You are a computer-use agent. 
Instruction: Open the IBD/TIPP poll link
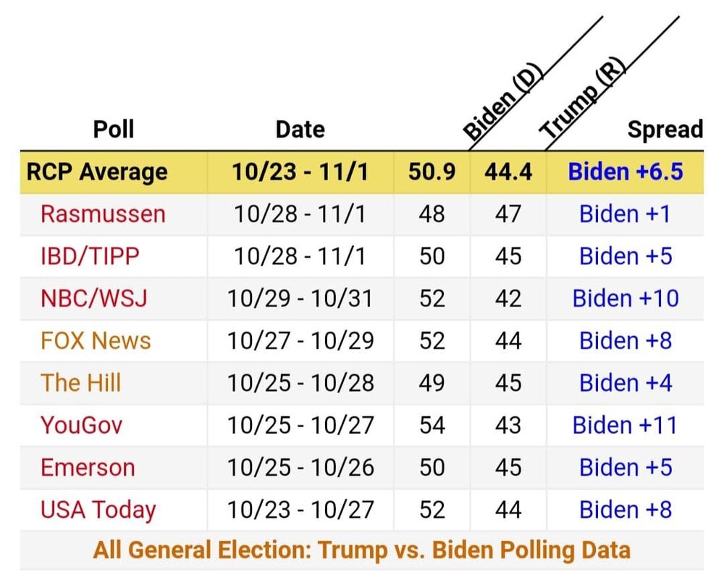90,256
